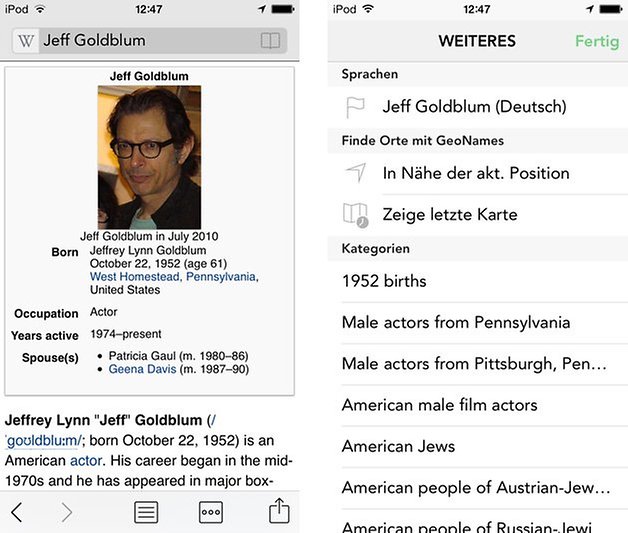Tap battery icon in left screen status bar
628x533 pixels.
click(x=283, y=9)
